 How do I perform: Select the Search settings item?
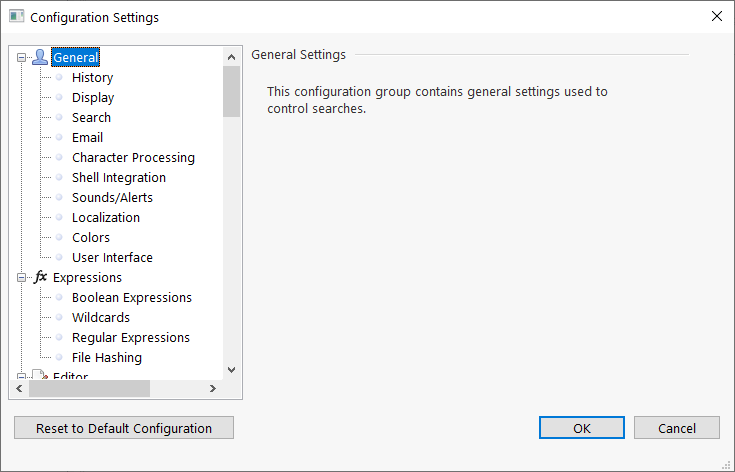coord(91,118)
